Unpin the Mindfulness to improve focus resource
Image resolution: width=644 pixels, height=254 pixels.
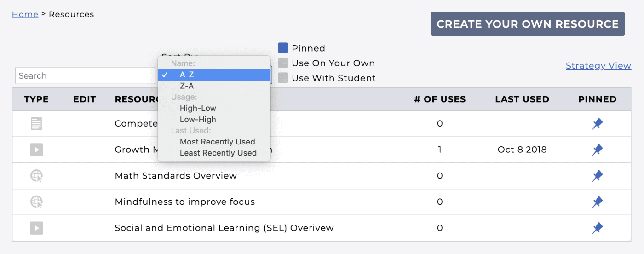click(x=597, y=202)
